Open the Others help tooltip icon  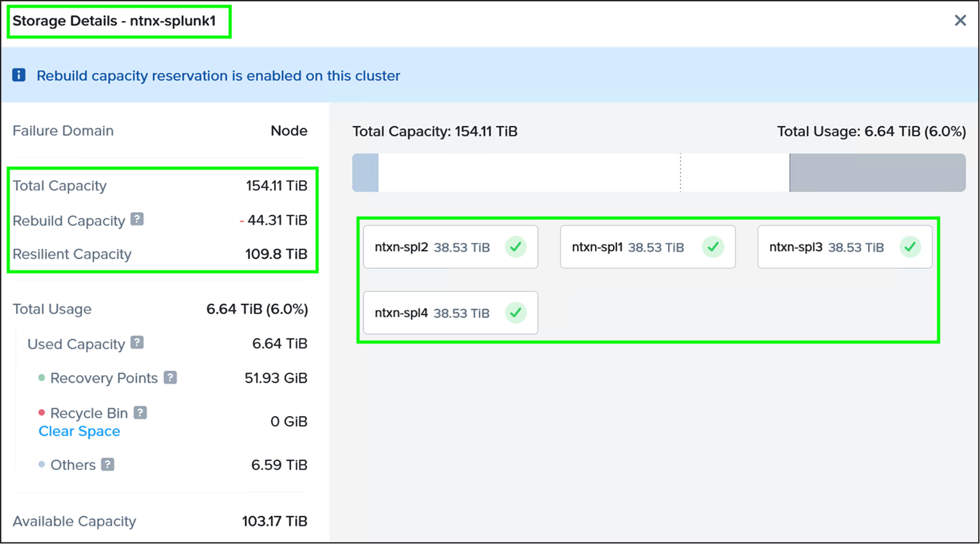tap(108, 463)
